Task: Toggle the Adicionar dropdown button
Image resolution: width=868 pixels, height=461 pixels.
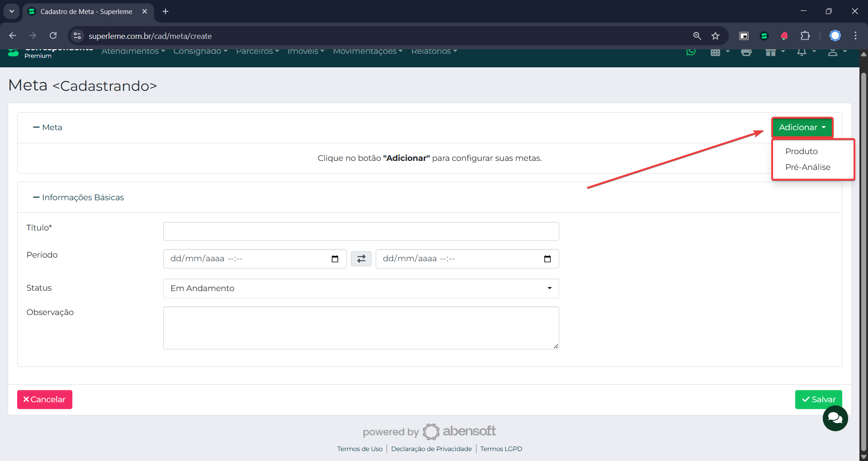Action: coord(802,127)
